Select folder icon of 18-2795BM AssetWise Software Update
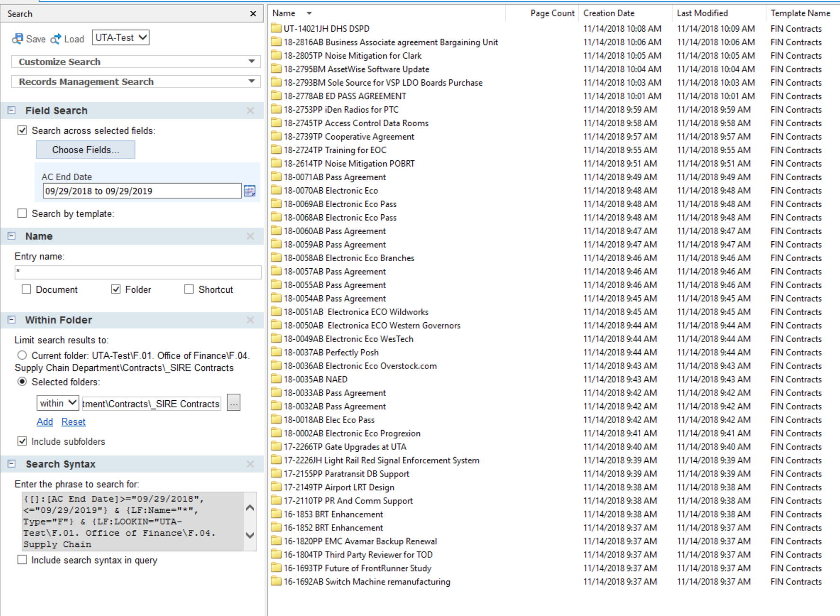 tap(276, 69)
